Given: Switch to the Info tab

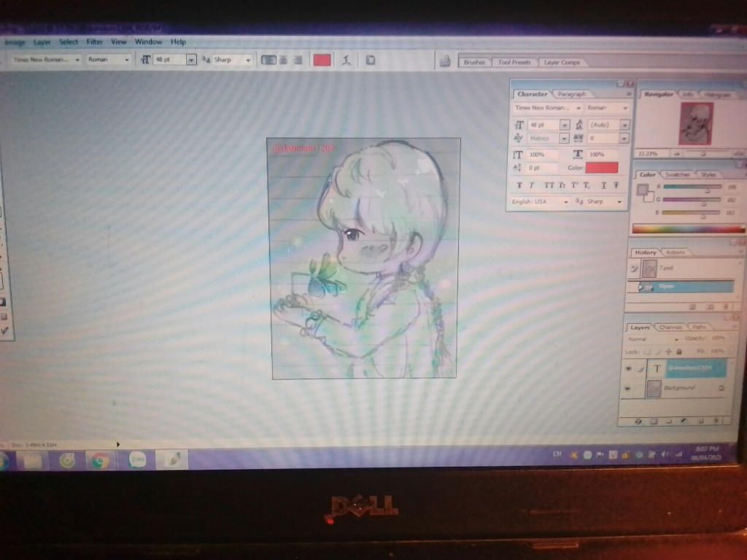Looking at the screenshot, I should 687,95.
